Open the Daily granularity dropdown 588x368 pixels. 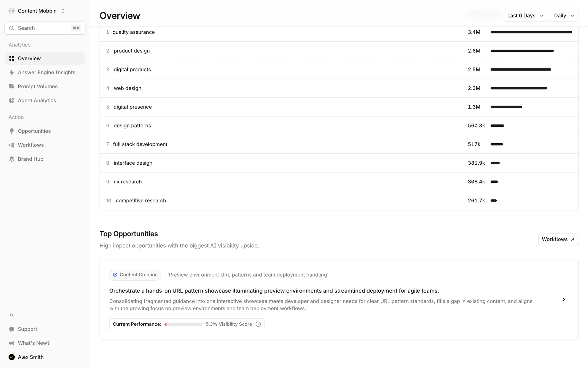coord(564,16)
